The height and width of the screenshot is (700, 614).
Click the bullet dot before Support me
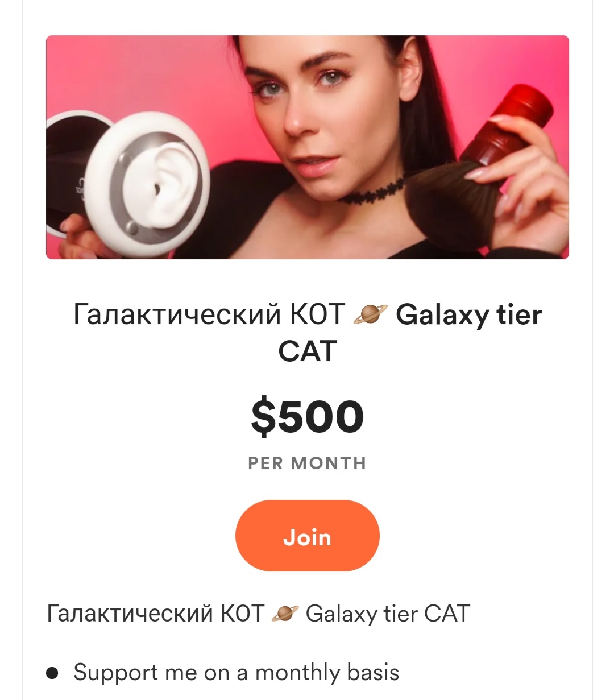point(52,673)
